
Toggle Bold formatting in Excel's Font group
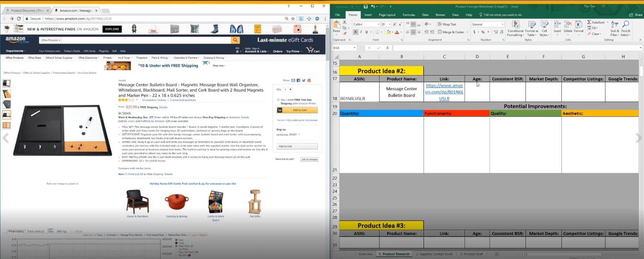[x=356, y=32]
